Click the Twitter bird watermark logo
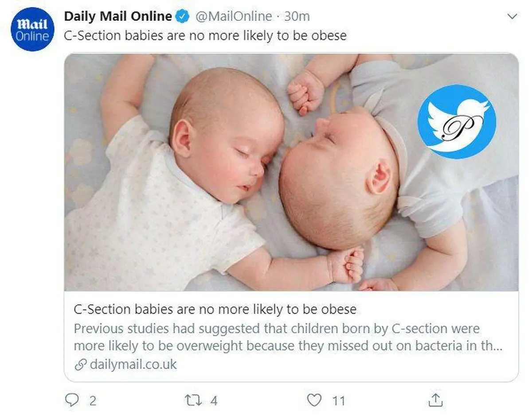532x416 pixels. coord(457,122)
